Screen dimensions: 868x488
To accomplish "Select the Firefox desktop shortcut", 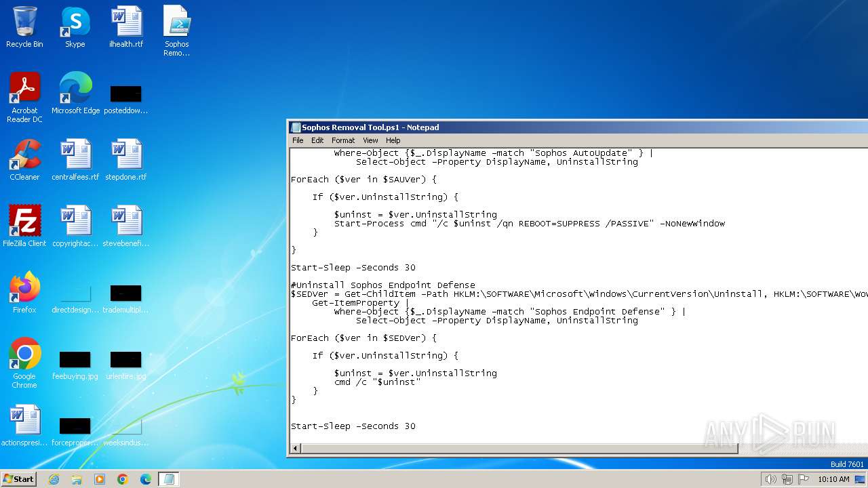I will coord(24,293).
